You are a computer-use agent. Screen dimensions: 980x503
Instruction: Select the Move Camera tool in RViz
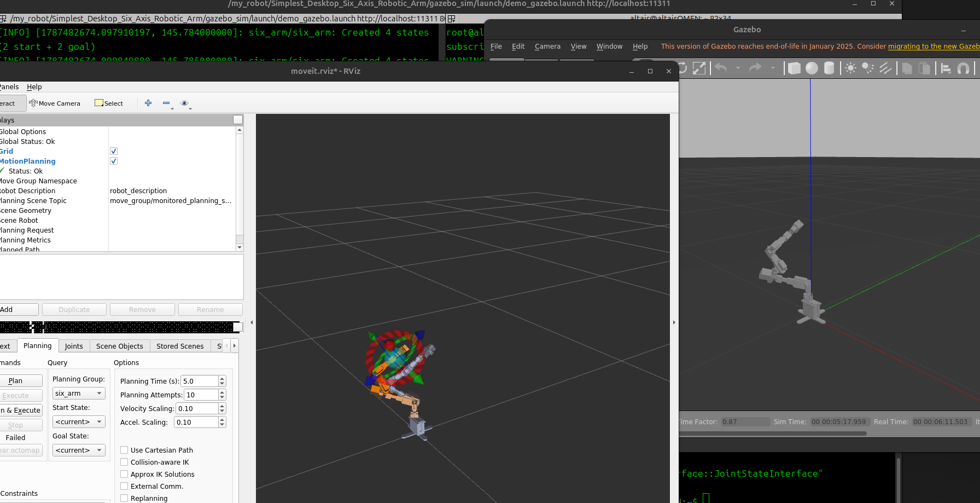coord(55,103)
